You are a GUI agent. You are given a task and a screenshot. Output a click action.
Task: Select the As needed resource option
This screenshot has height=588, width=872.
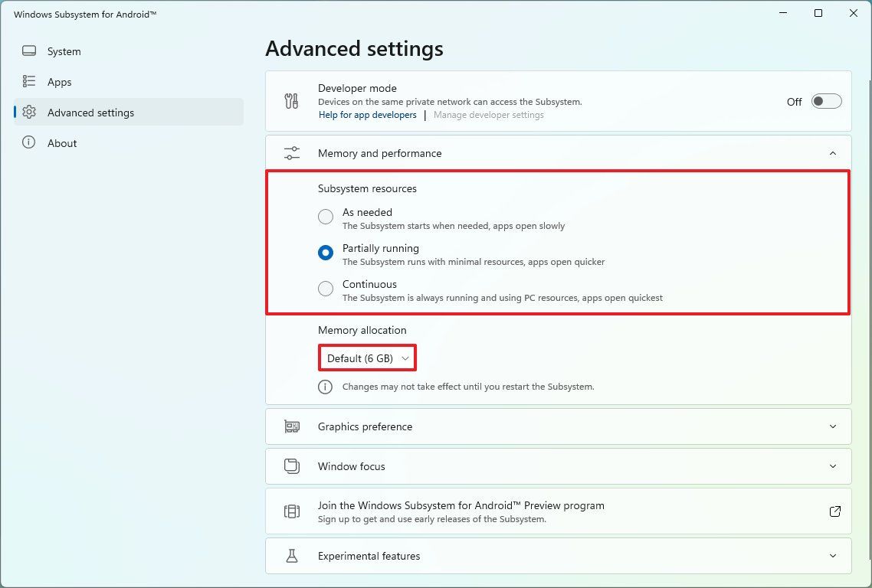[x=325, y=217]
